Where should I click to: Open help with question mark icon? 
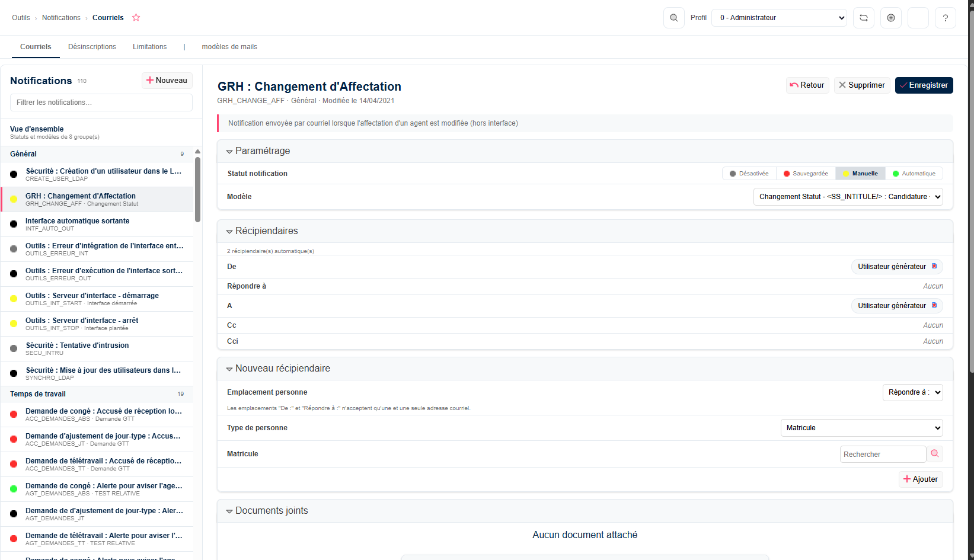click(946, 18)
